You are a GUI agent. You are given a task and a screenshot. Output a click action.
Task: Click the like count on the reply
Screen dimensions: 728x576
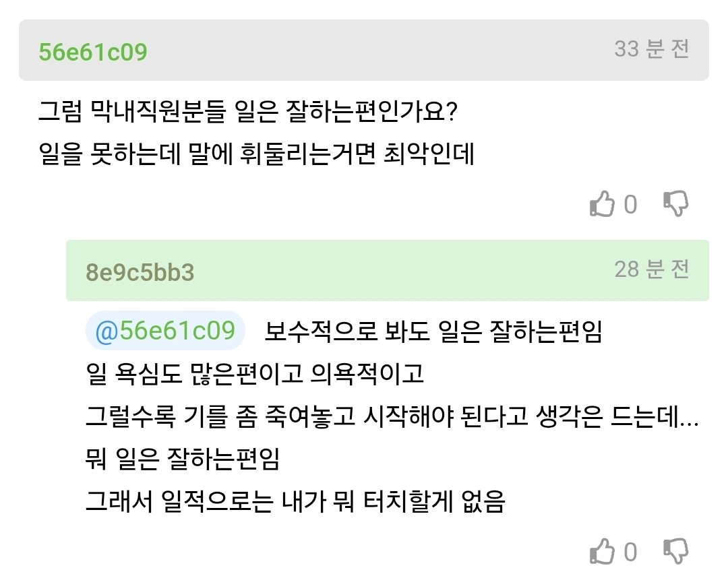630,553
